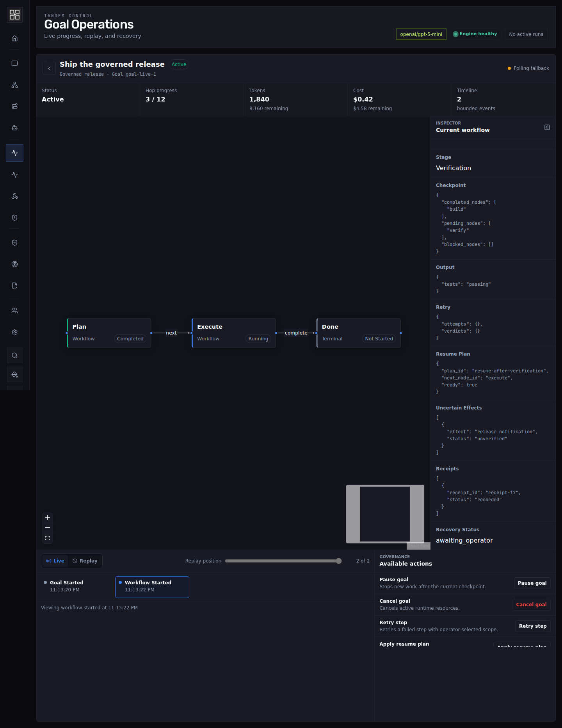The height and width of the screenshot is (728, 562).
Task: Select the Goal Started timeline event
Action: point(76,586)
